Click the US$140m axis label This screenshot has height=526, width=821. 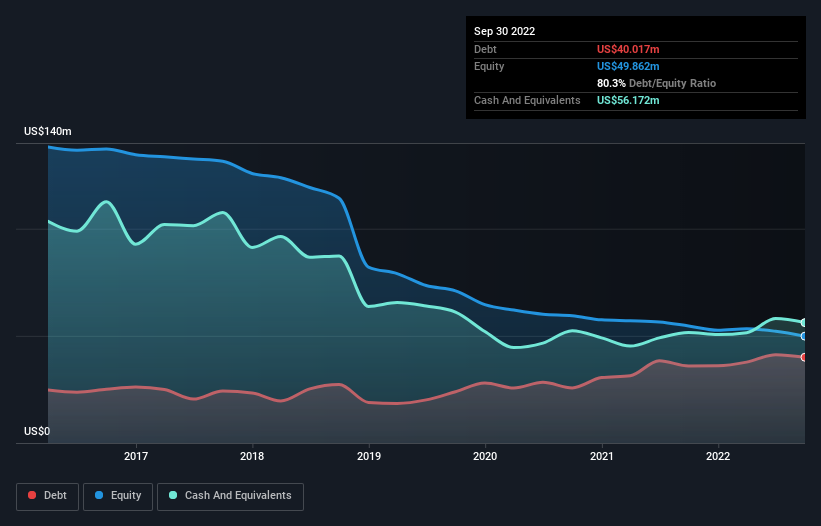(x=48, y=131)
